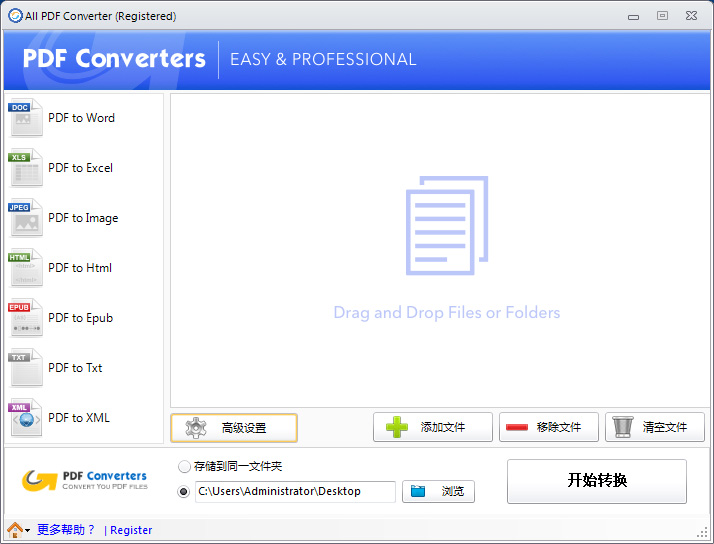Click the app icon in the title bar
Image resolution: width=714 pixels, height=544 pixels.
coord(15,15)
